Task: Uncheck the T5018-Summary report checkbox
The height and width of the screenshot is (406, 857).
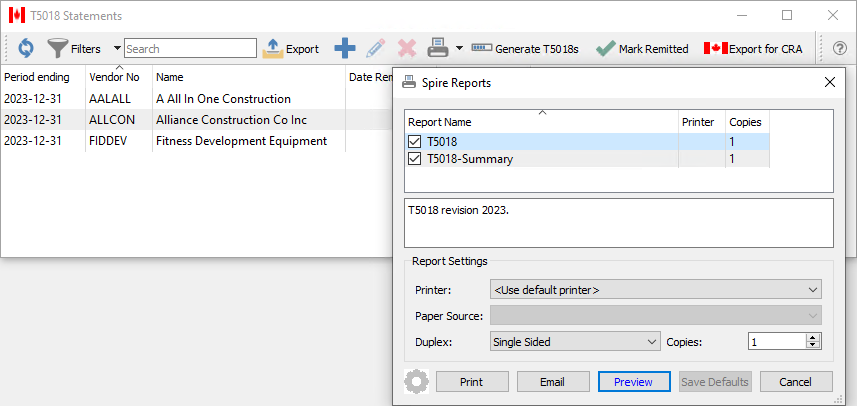Action: click(414, 159)
